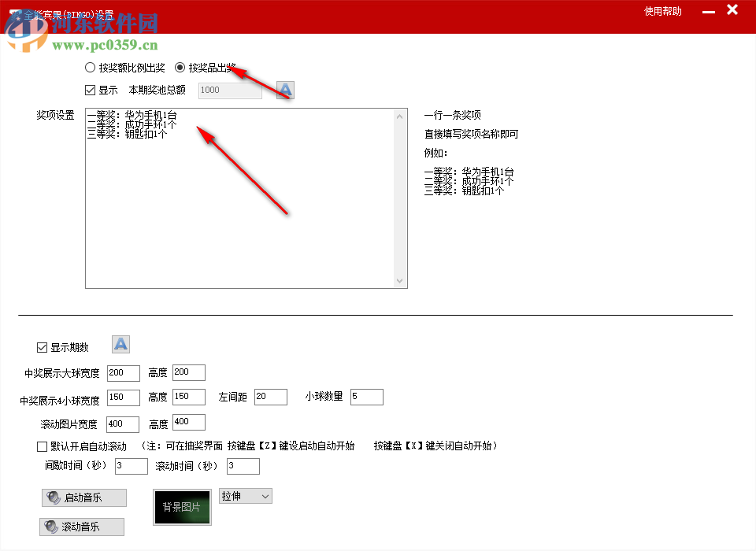Viewport: 756px width, 551px height.
Task: Enable 默认开启自动滚动 option
Action: 42,446
